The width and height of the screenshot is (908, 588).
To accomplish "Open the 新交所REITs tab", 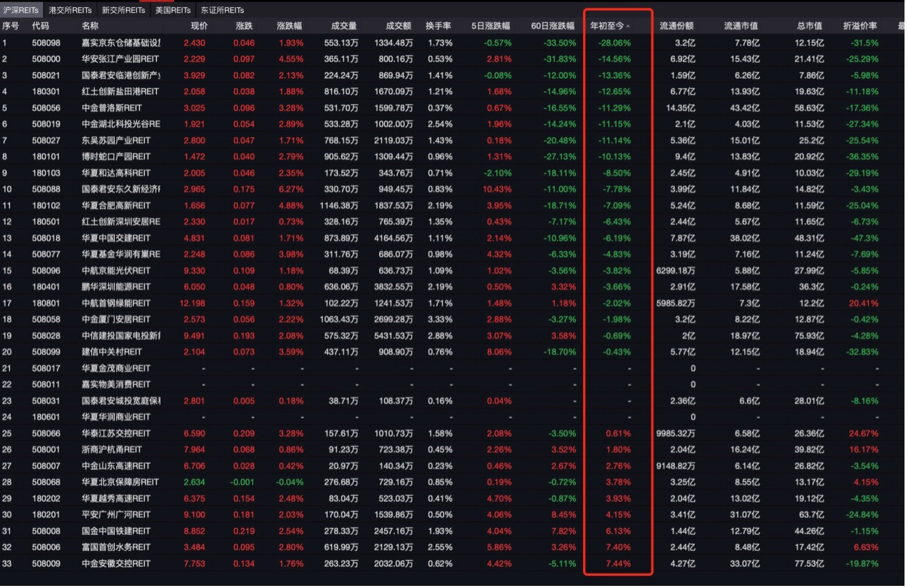I will [123, 11].
